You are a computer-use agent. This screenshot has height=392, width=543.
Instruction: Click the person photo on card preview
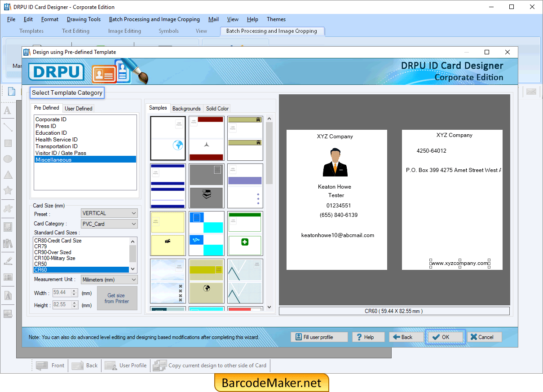point(335,163)
